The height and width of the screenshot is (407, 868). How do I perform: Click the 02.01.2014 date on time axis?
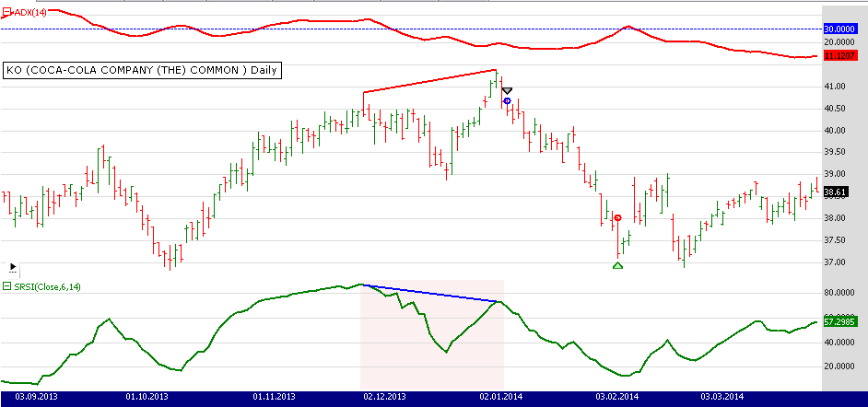pyautogui.click(x=500, y=397)
